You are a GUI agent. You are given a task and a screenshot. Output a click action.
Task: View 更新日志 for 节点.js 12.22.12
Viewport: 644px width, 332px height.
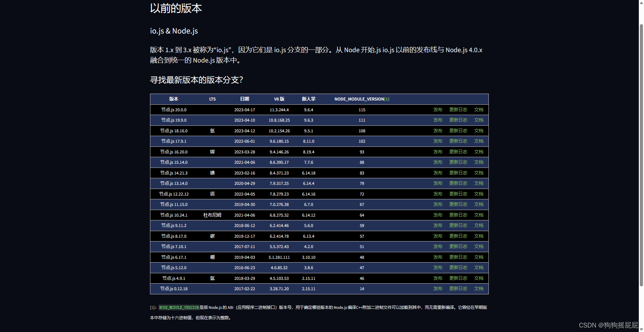point(458,194)
